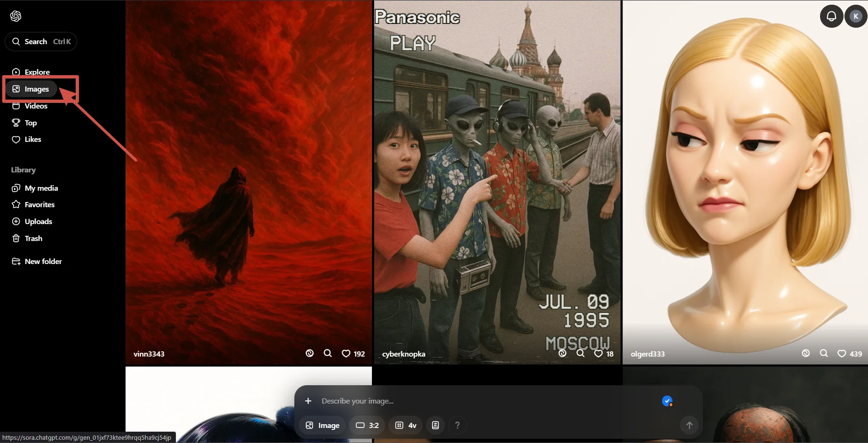The height and width of the screenshot is (443, 868).
Task: Select Images in the sidebar
Action: (x=31, y=89)
